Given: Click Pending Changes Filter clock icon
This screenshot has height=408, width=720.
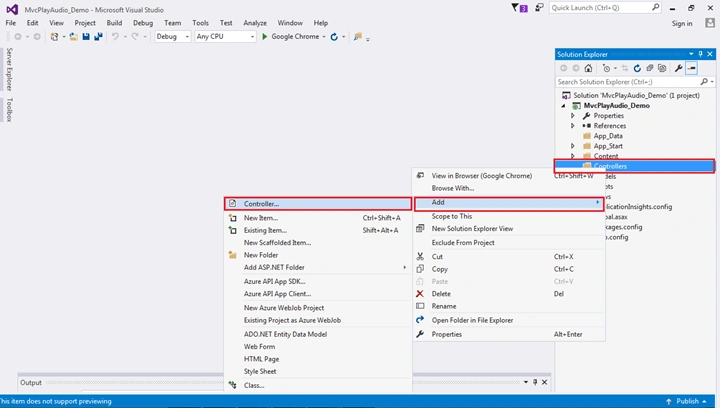Looking at the screenshot, I should click(x=607, y=68).
